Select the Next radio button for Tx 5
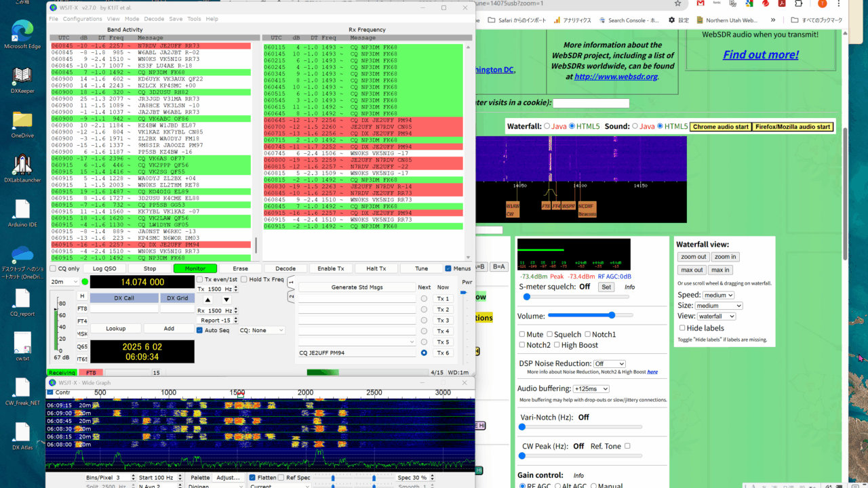Viewport: 868px width, 488px height. point(424,342)
